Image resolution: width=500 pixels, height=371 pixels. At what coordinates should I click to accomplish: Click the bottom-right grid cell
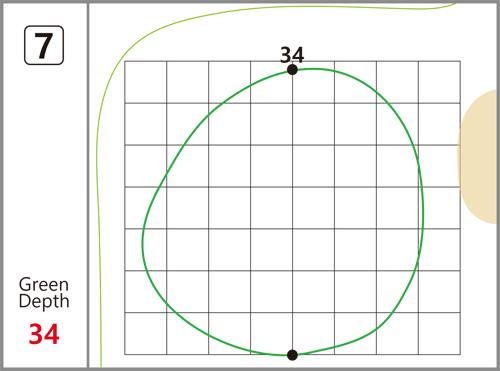[439, 333]
